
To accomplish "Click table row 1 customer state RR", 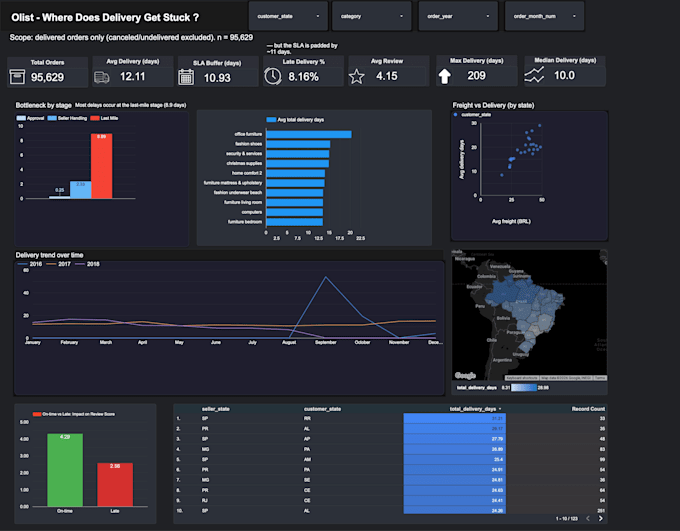I will [307, 419].
